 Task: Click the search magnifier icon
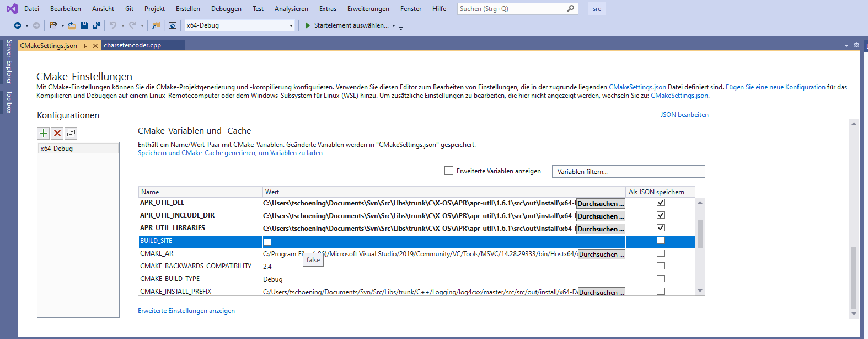click(571, 8)
